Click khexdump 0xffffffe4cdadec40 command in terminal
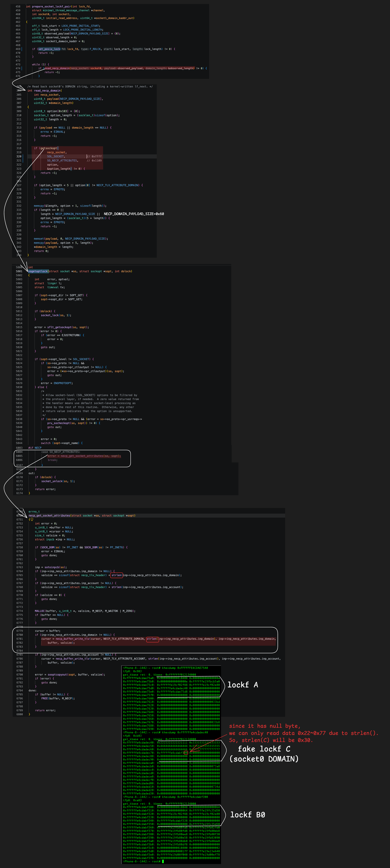390x868 pixels. click(185, 733)
